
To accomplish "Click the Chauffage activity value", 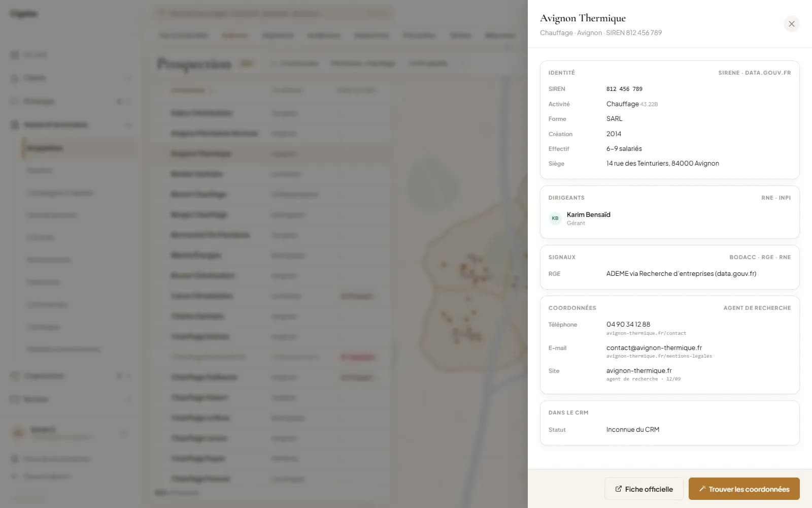I will point(622,104).
